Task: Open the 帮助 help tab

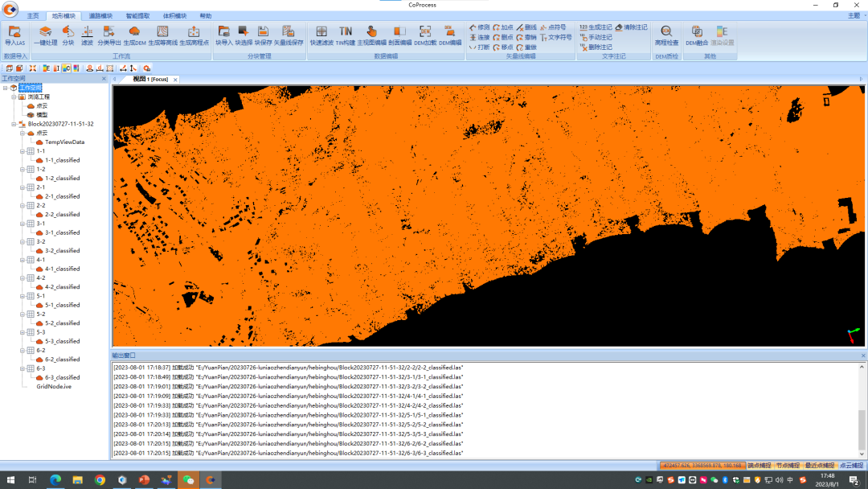Action: (206, 16)
